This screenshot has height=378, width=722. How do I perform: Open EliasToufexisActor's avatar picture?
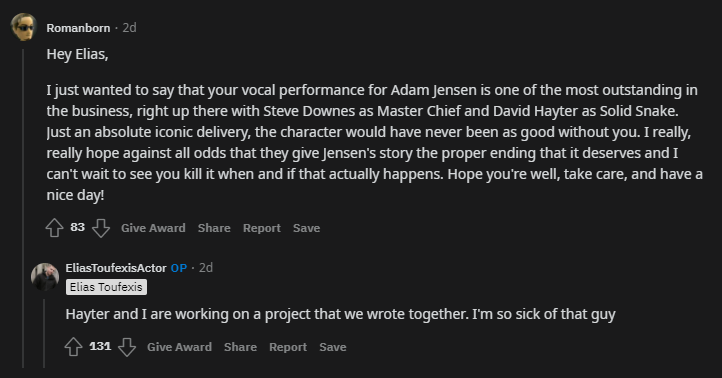[45, 277]
